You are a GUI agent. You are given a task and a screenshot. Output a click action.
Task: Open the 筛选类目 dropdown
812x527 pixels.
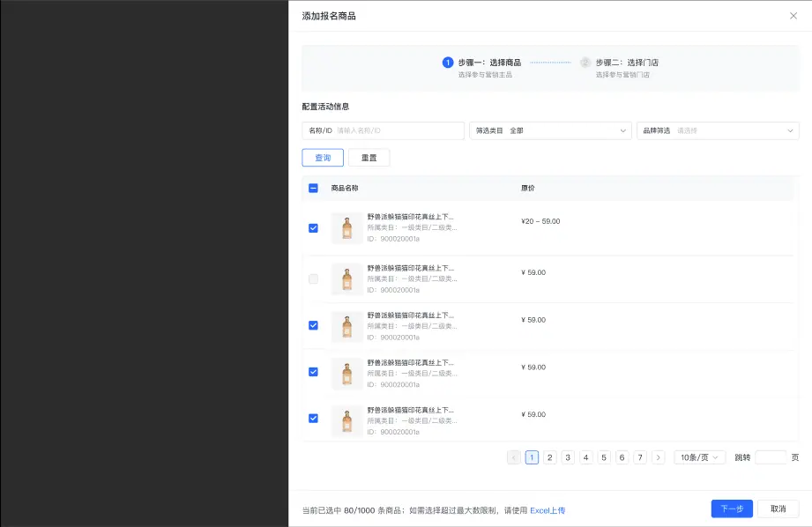(550, 130)
